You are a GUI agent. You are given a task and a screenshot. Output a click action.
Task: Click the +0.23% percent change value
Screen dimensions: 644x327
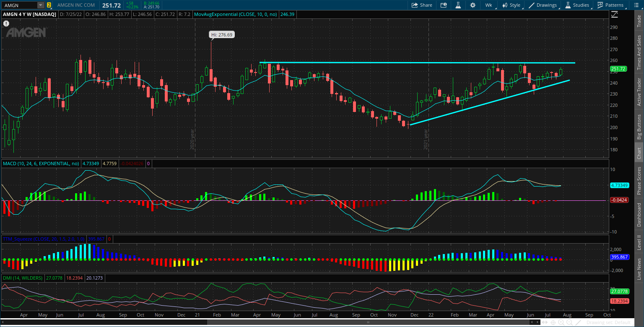click(x=132, y=7)
